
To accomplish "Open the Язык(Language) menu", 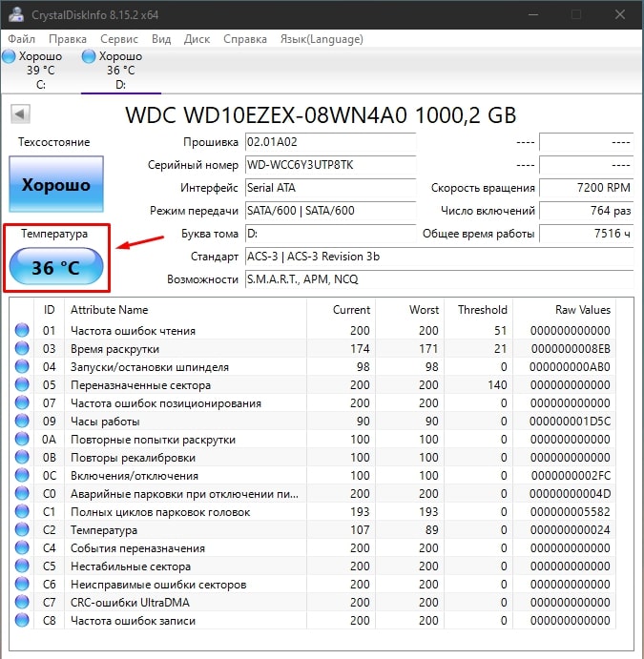I will pyautogui.click(x=322, y=39).
